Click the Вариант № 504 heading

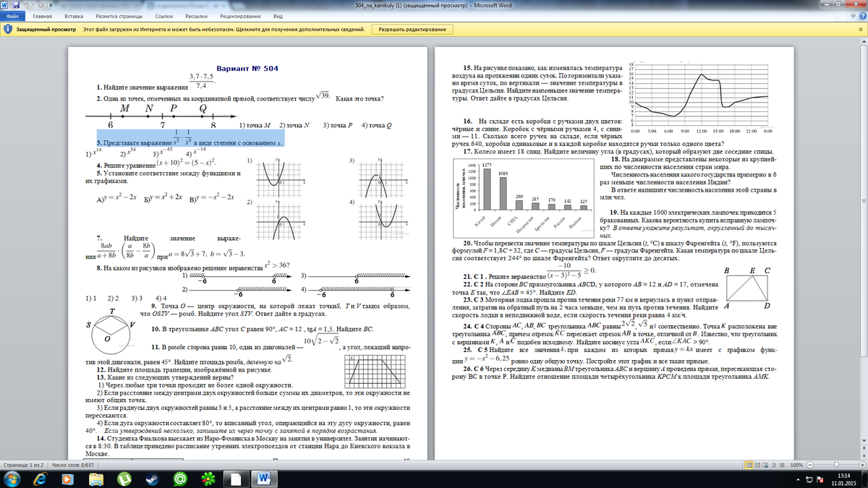[249, 68]
